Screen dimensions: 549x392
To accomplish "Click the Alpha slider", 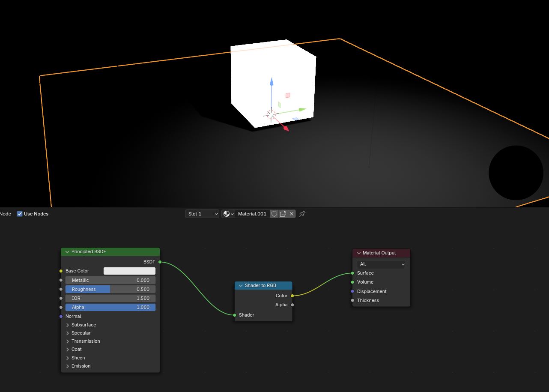I will pyautogui.click(x=110, y=307).
